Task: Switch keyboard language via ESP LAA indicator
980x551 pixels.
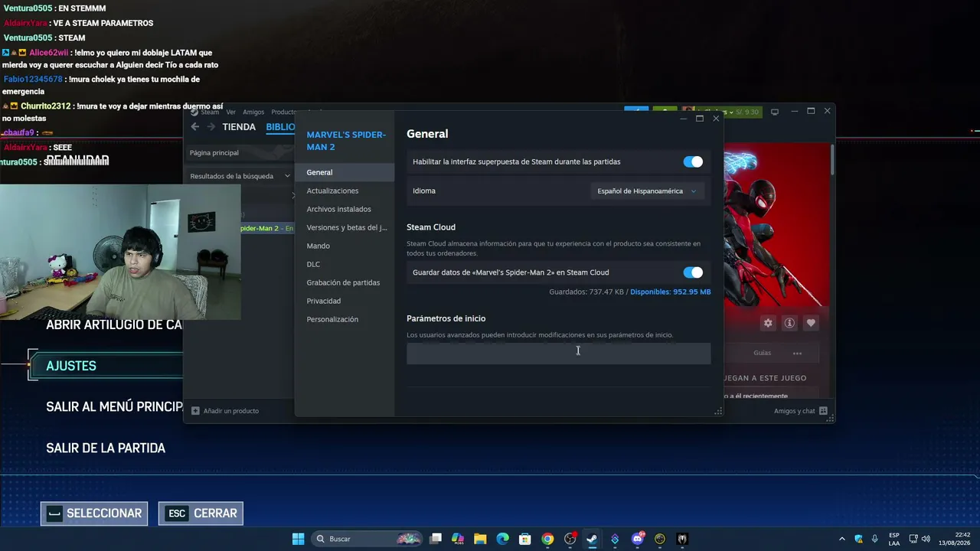Action: click(894, 539)
